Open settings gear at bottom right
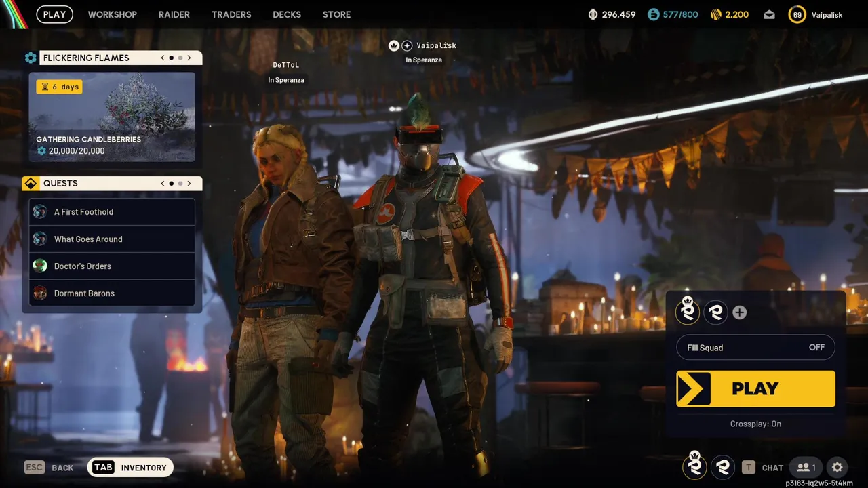Screen dimensions: 868x488 pos(837,467)
